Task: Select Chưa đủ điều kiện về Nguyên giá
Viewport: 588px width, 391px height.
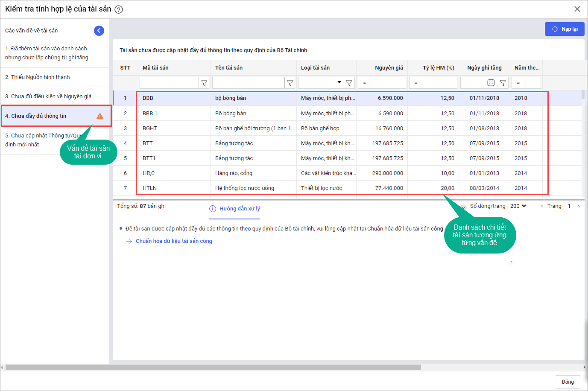Action: pyautogui.click(x=48, y=96)
